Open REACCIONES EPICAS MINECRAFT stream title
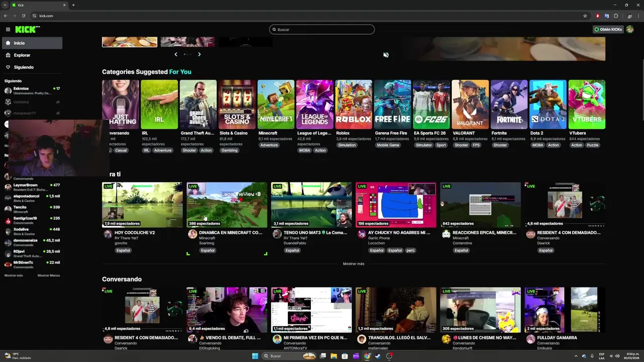644x362 pixels. pos(484,233)
